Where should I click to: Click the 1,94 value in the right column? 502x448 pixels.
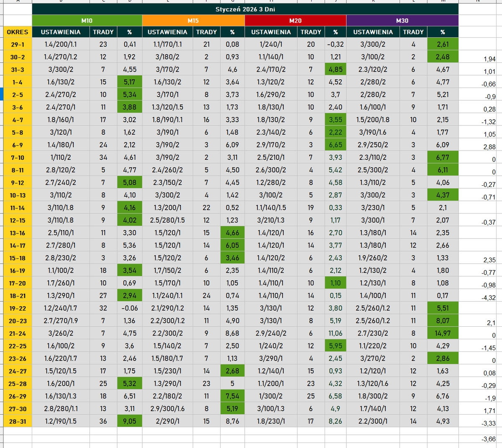coord(489,59)
